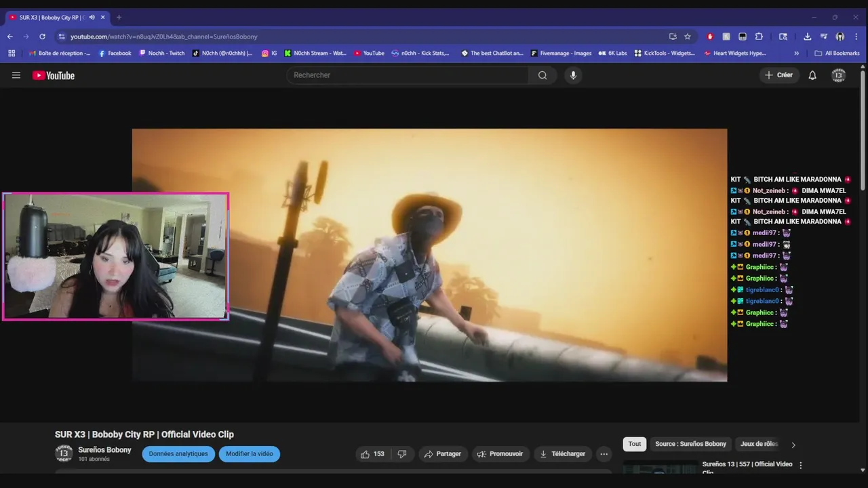Open more actions three-dot menu
868x488 pixels.
(604, 454)
